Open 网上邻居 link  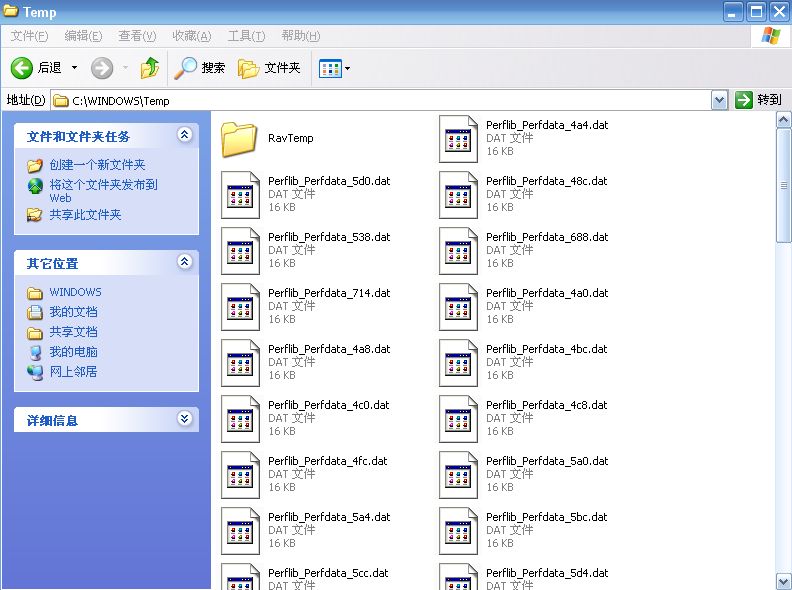click(73, 372)
